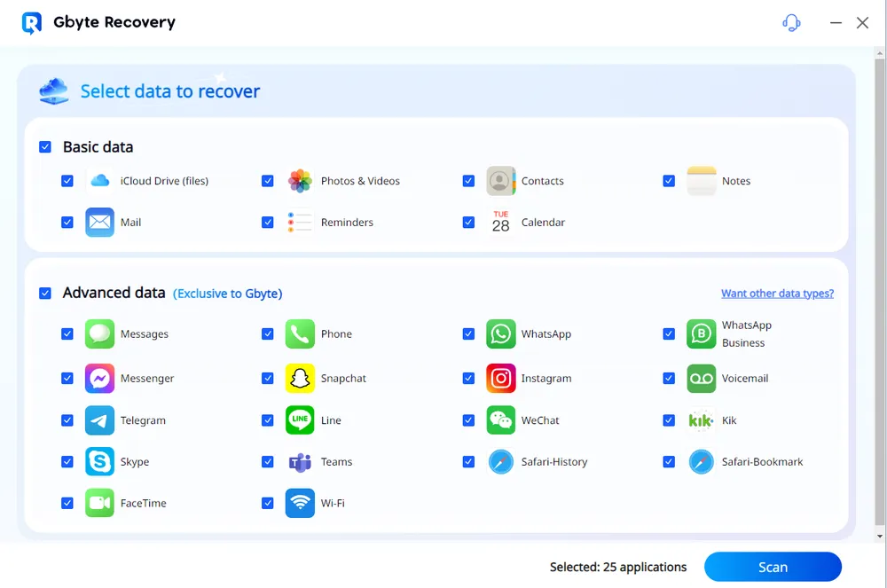
Task: Click the Reminders list icon
Action: [x=300, y=223]
